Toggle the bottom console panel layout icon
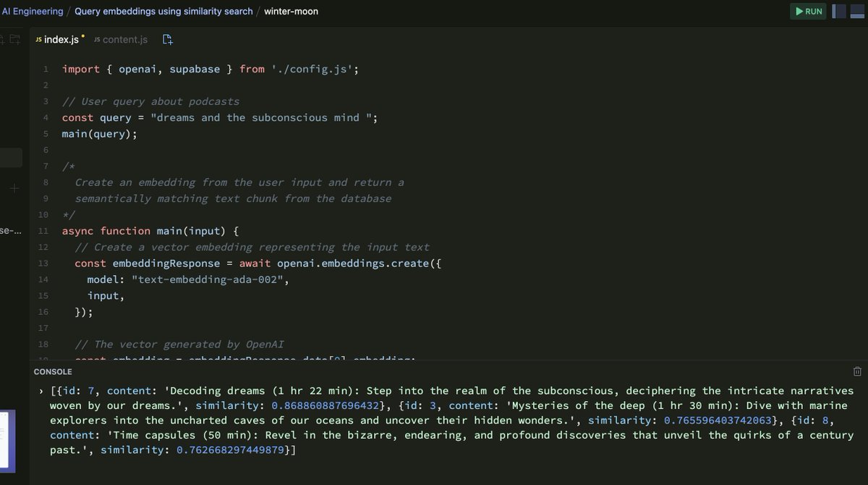 pyautogui.click(x=858, y=12)
